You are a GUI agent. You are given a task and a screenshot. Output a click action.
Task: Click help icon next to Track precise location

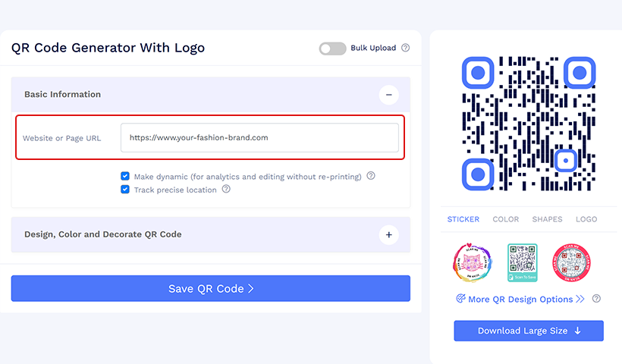pyautogui.click(x=226, y=190)
